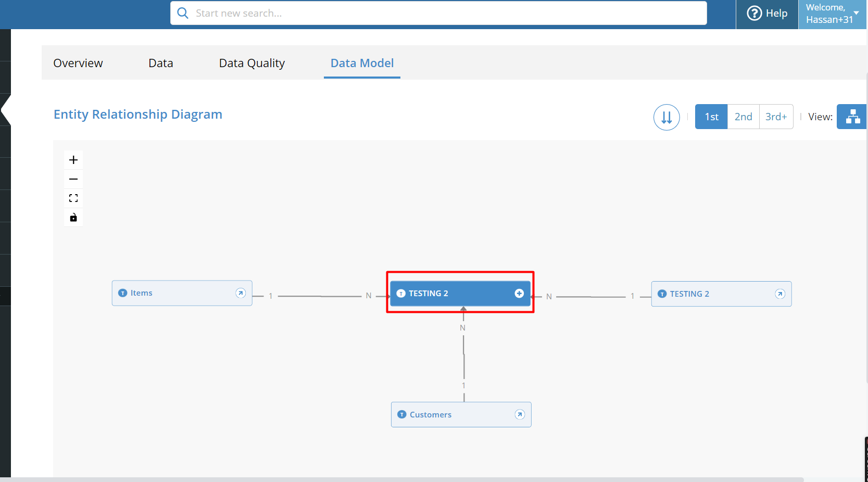Keep 1st degree relationships selected
This screenshot has height=482, width=868.
click(711, 117)
